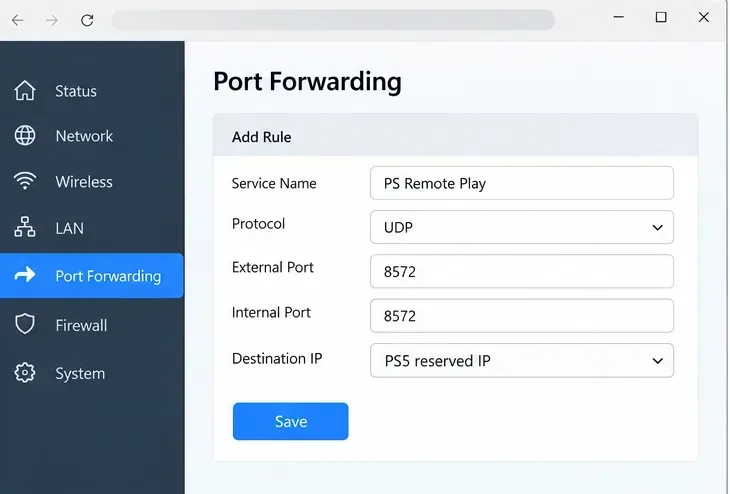
Task: Open the LAN menu item
Action: coord(69,228)
